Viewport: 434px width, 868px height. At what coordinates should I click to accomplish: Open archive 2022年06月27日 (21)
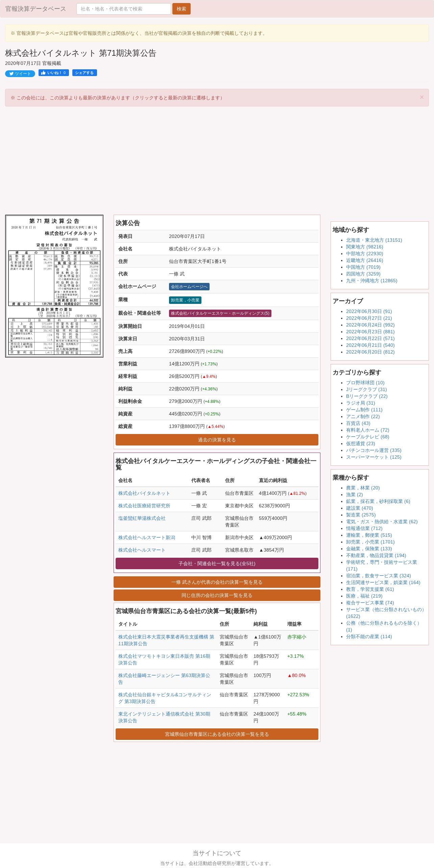click(369, 318)
